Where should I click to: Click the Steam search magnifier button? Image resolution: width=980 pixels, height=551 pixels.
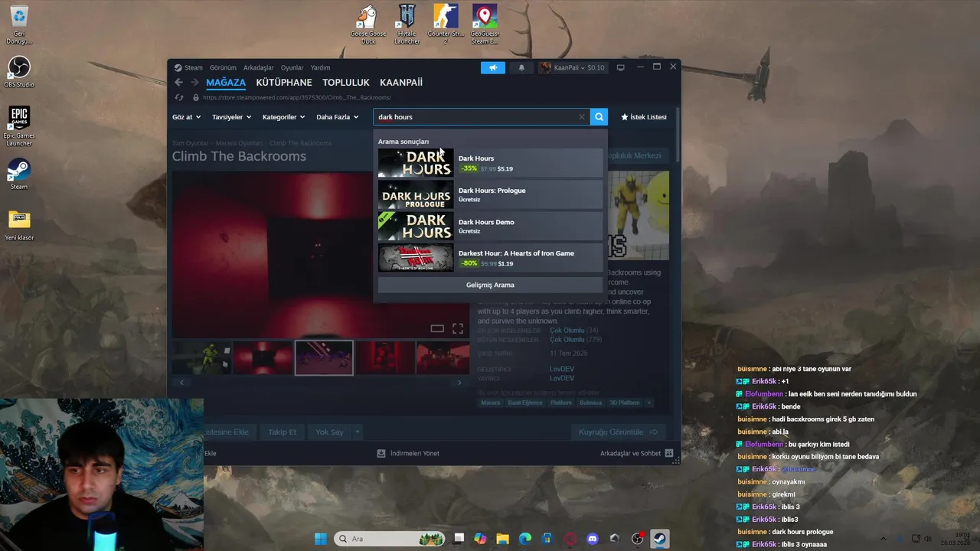coord(599,117)
